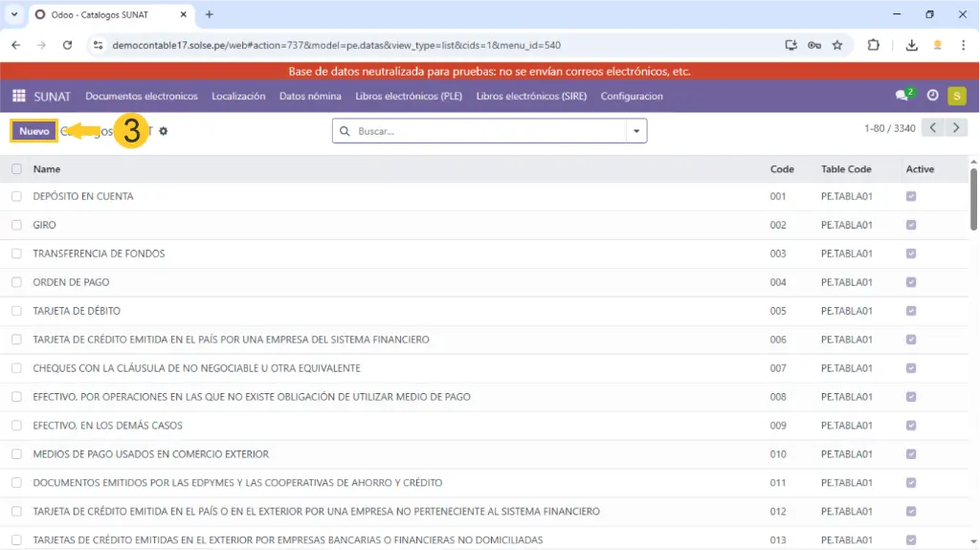The width and height of the screenshot is (980, 550).
Task: Expand the search options dropdown arrow
Action: (636, 131)
